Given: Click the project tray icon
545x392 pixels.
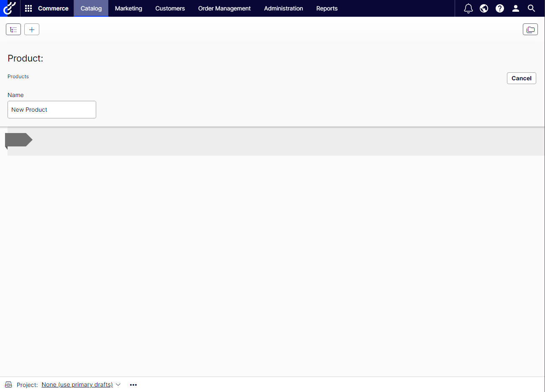Looking at the screenshot, I should click(8, 384).
